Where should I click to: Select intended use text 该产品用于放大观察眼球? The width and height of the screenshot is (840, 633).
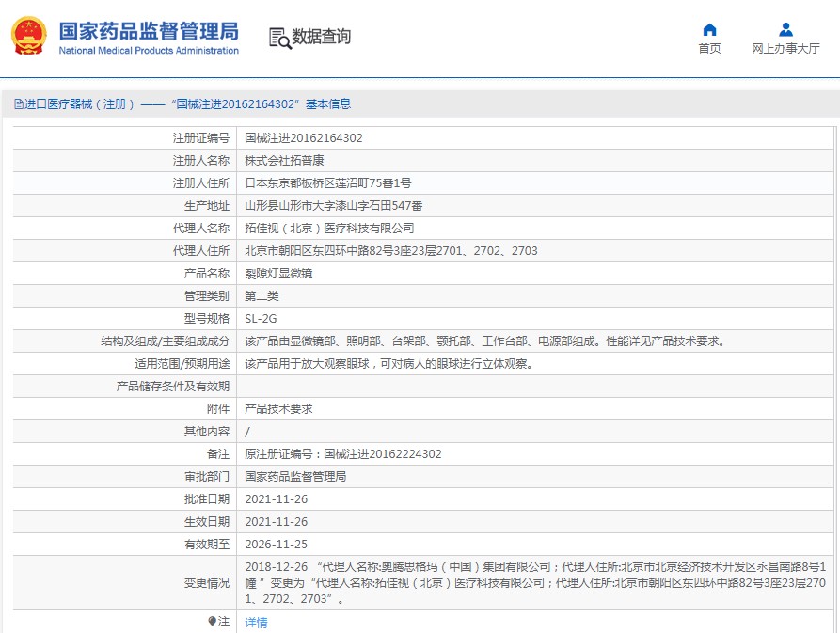[x=388, y=364]
